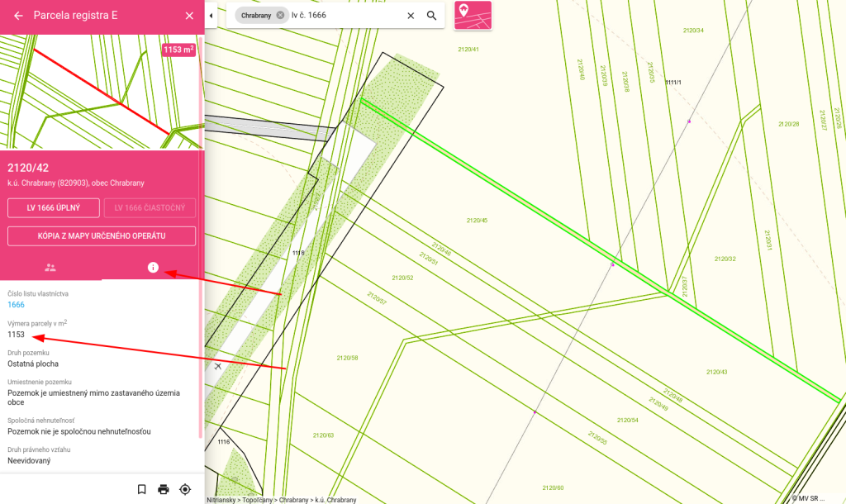846x504 pixels.
Task: Go back using the panel's back arrow
Action: pyautogui.click(x=18, y=16)
